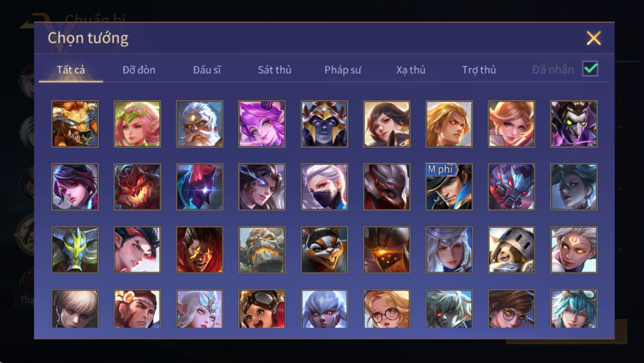The image size is (644, 363).
Task: Select the pilot girl with goggles
Action: pyautogui.click(x=262, y=308)
